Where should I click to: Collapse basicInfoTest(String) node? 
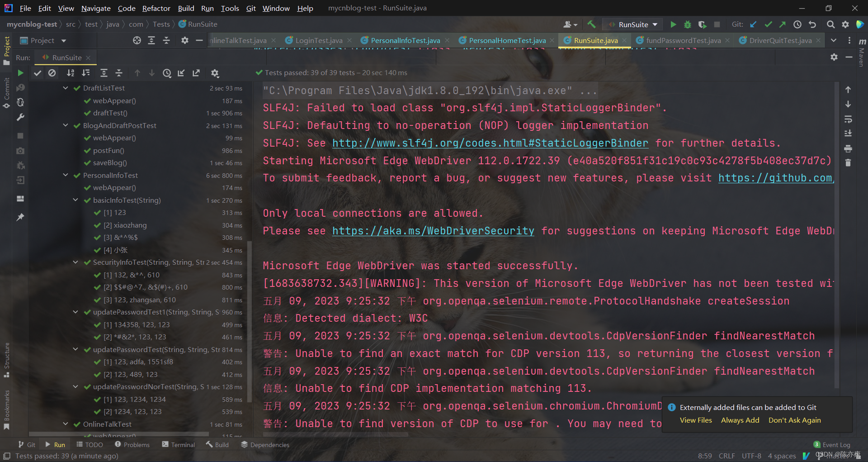(x=75, y=200)
